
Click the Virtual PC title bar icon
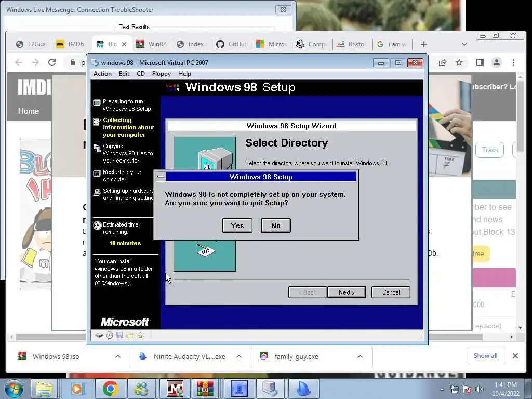coord(95,62)
